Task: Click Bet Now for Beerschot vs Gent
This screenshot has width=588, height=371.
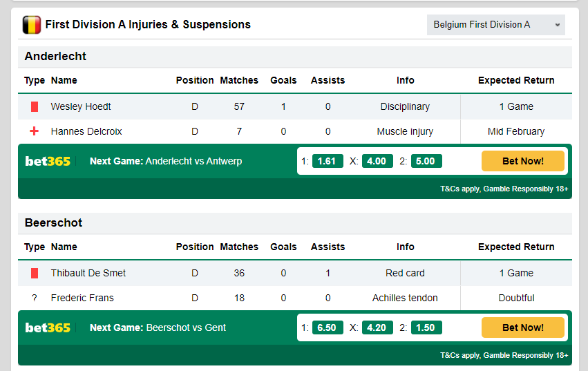Action: point(523,327)
